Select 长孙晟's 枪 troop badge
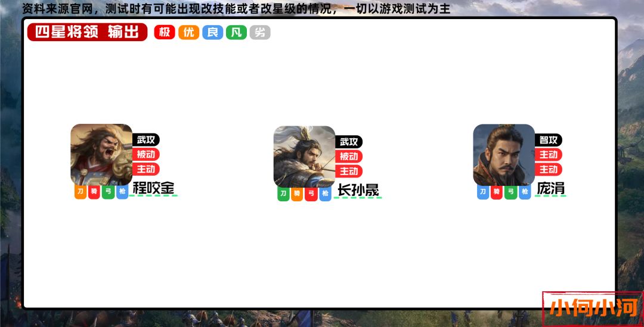644x327 pixels. pos(325,193)
